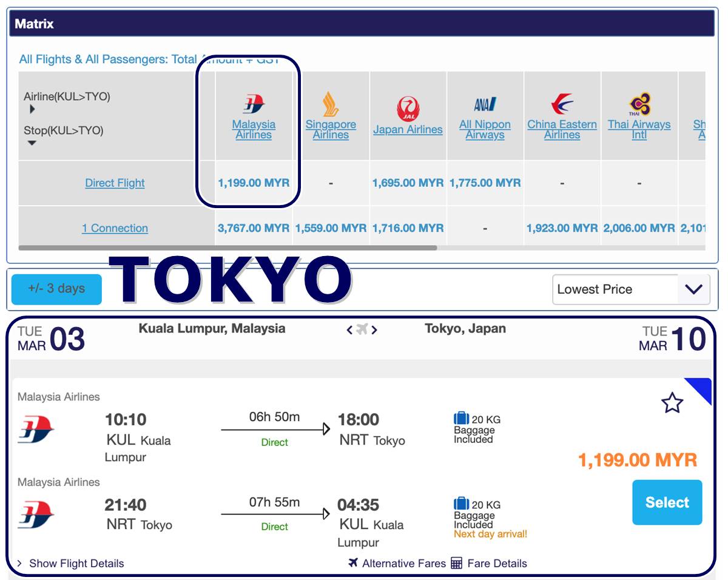Click the Next day arrival! notice
Screen dimensions: 728x580
point(491,534)
